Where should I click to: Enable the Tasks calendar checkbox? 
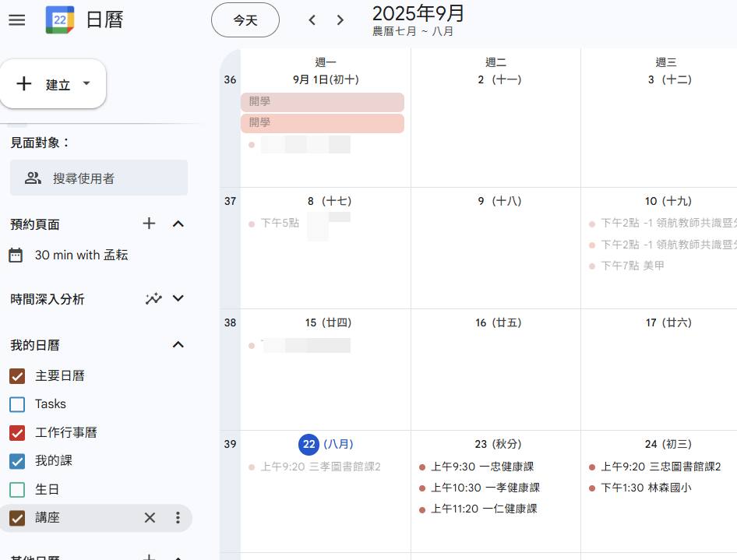point(17,404)
